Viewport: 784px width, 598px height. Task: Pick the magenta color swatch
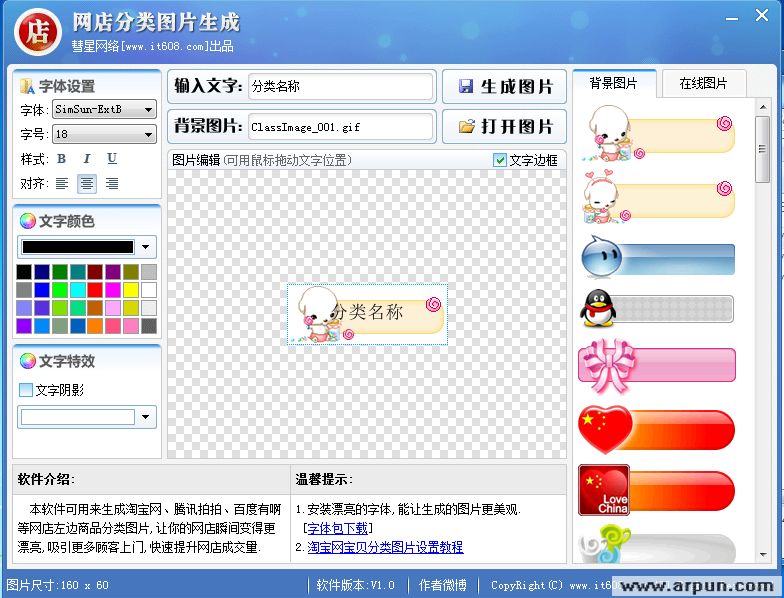tap(113, 290)
